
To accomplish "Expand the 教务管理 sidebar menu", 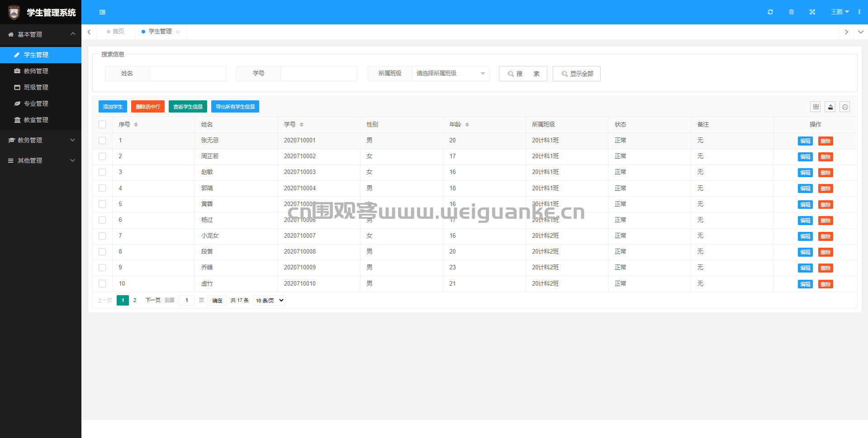I will pos(41,140).
